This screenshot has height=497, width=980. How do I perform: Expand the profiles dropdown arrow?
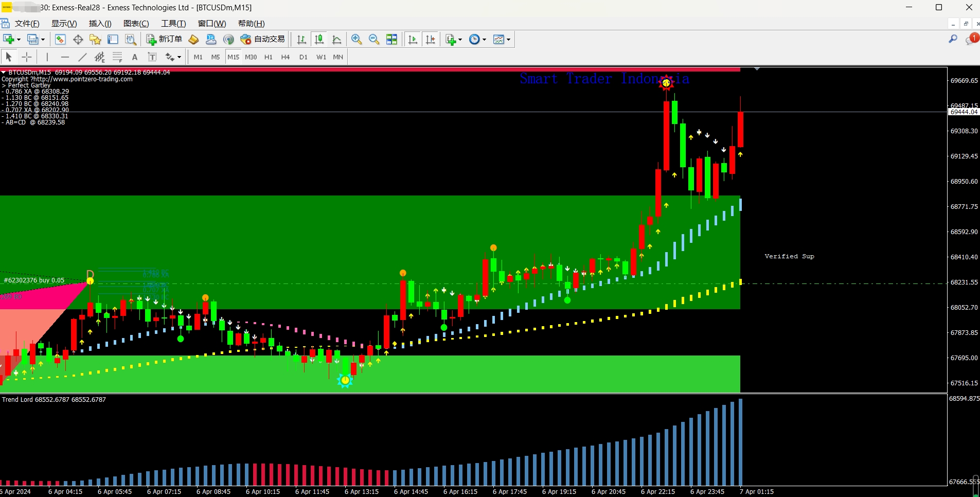click(43, 40)
